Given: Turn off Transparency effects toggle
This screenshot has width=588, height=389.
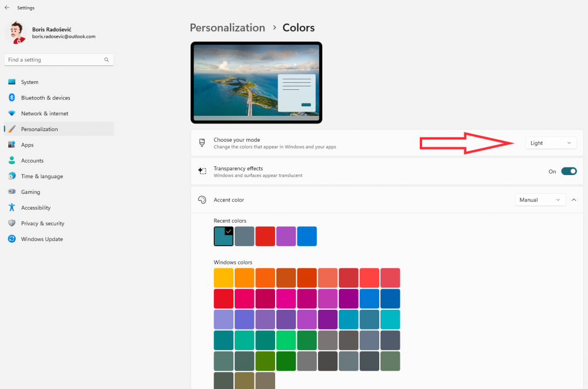Looking at the screenshot, I should tap(569, 171).
